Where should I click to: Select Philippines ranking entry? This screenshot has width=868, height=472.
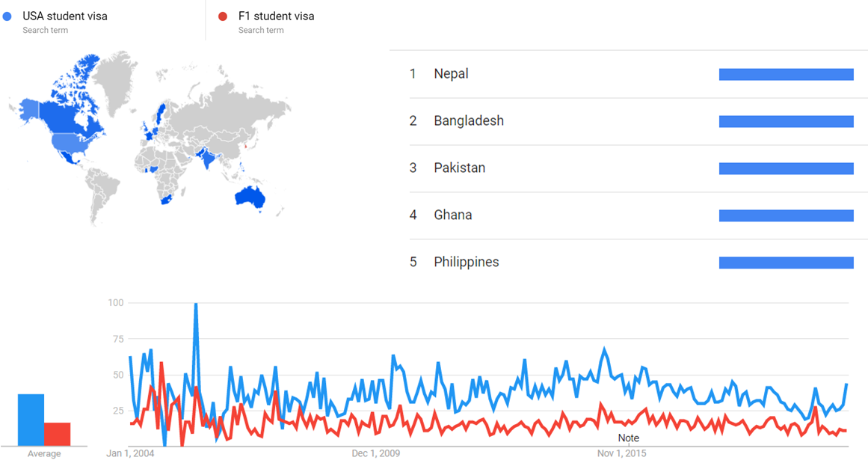click(x=466, y=263)
